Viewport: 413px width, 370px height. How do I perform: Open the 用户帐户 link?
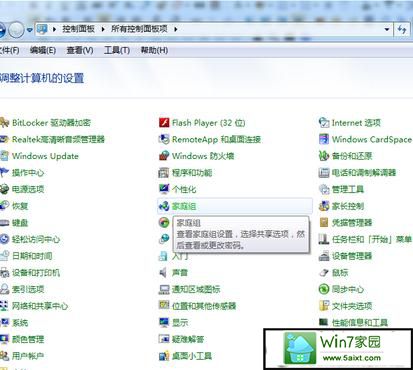point(28,356)
